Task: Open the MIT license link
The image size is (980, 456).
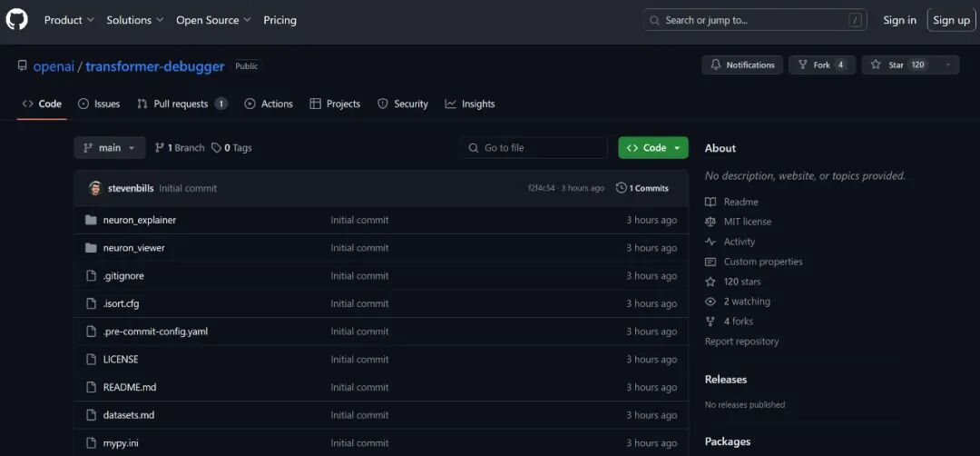Action: click(x=738, y=222)
